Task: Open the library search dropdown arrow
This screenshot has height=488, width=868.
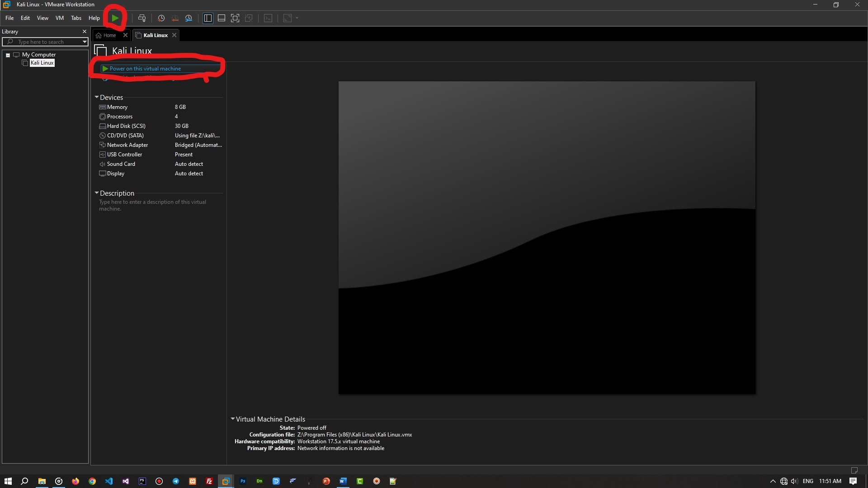Action: coord(85,42)
